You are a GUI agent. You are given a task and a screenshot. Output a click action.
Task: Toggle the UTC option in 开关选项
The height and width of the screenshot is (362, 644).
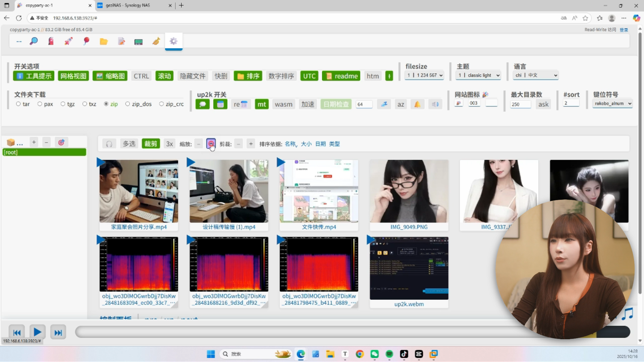(309, 76)
